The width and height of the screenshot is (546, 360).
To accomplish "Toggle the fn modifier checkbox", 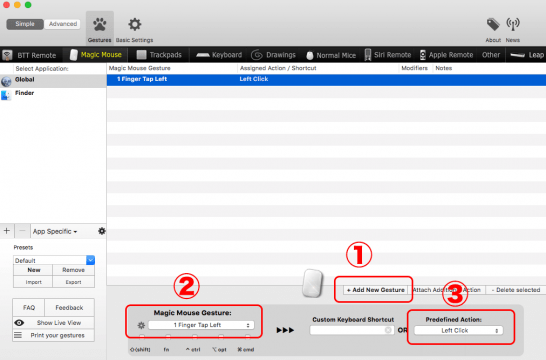I will pos(168,337).
